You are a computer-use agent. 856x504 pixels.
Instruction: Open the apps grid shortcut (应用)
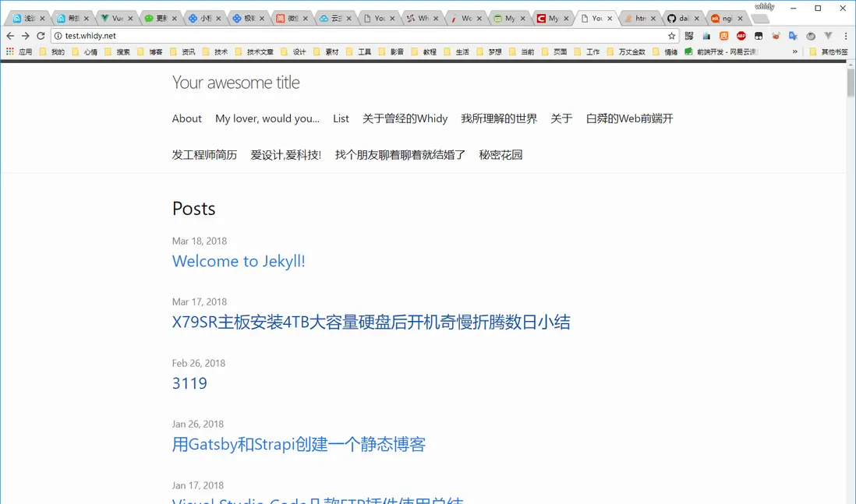(x=19, y=52)
